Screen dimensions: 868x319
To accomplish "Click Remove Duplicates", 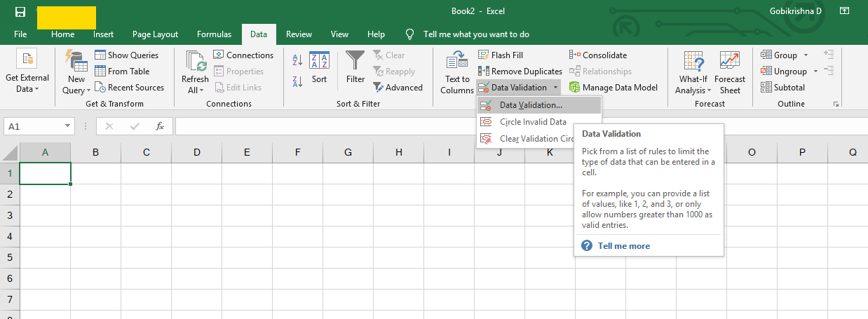I will (520, 71).
